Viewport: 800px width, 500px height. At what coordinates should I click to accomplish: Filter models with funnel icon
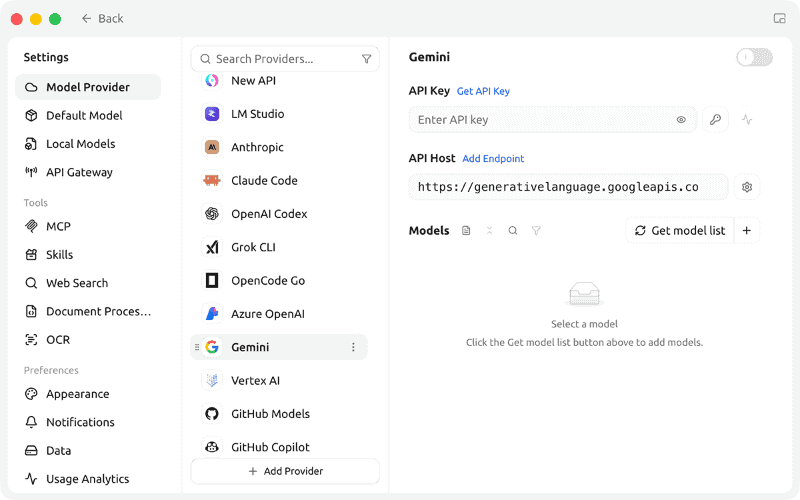(x=536, y=231)
